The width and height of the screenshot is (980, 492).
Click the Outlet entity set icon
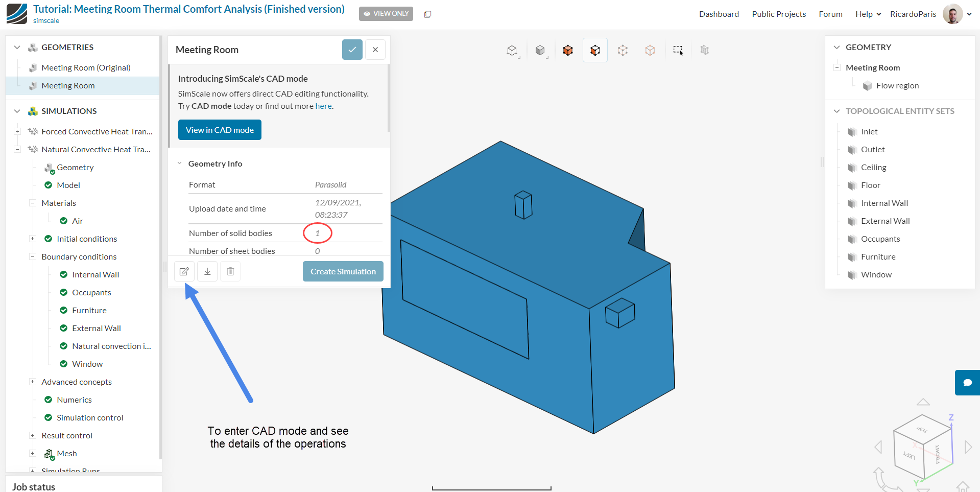point(852,150)
